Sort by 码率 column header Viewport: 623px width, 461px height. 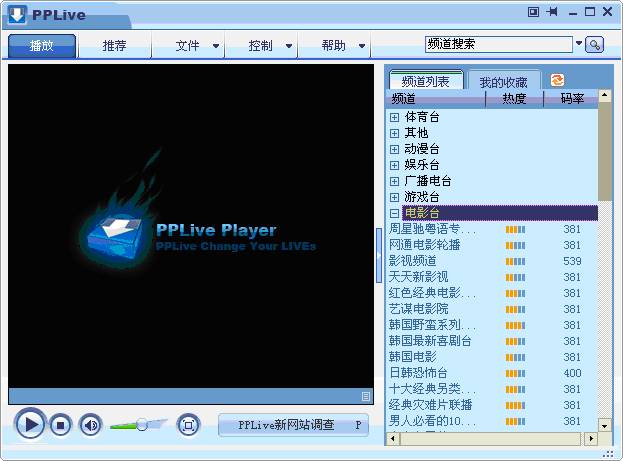click(x=571, y=99)
